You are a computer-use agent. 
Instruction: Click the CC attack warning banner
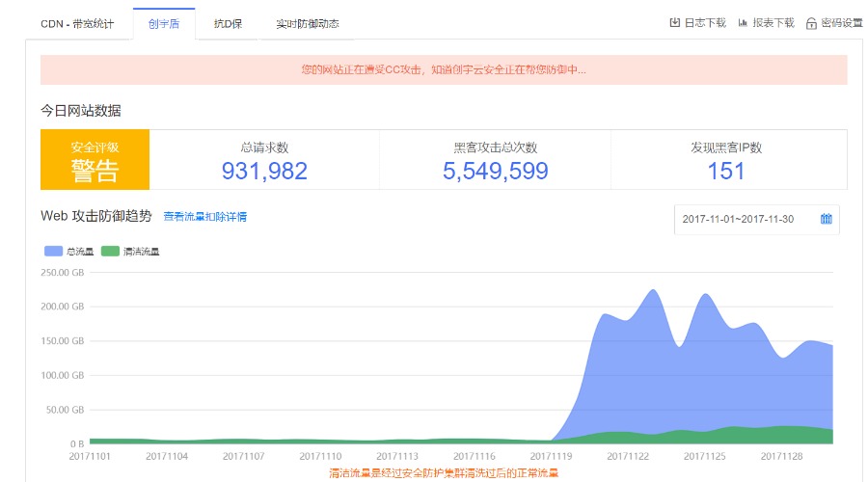[444, 69]
